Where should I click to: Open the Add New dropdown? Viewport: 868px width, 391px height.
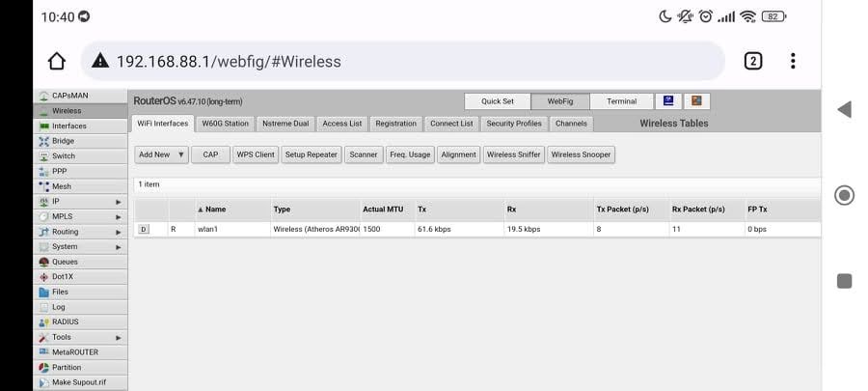pyautogui.click(x=161, y=154)
